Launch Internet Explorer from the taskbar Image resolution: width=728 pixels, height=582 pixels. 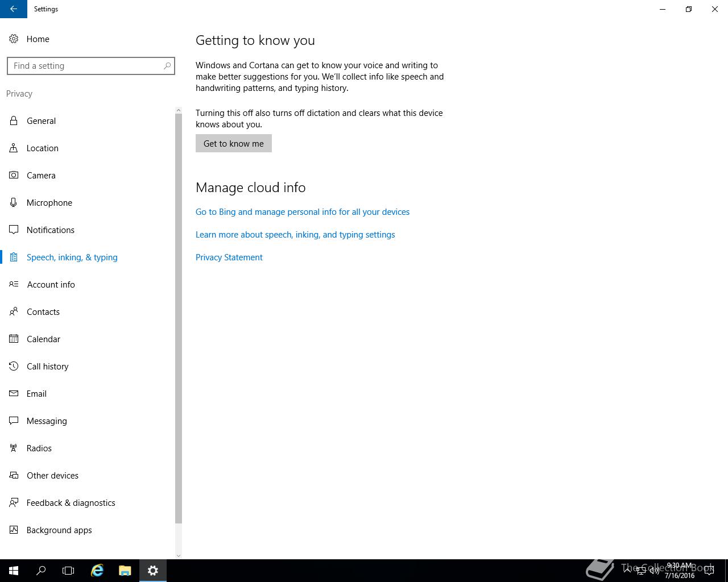point(97,571)
